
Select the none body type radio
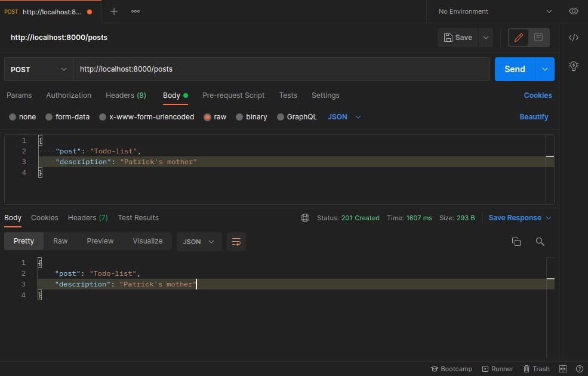click(13, 117)
